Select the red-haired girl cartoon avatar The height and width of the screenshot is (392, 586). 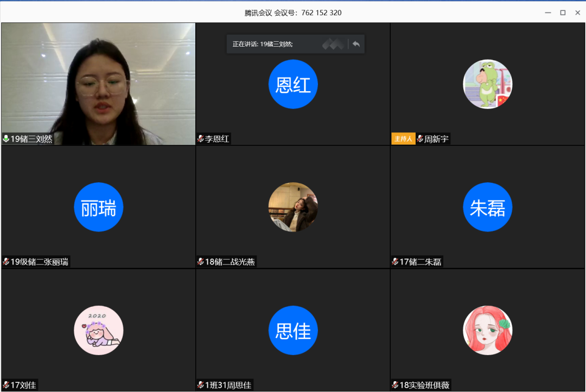pos(487,330)
